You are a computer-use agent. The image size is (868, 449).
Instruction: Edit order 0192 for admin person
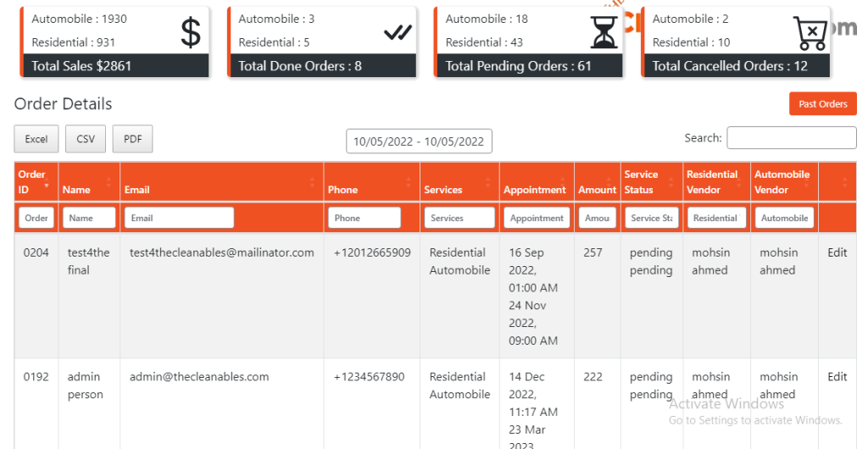click(837, 377)
